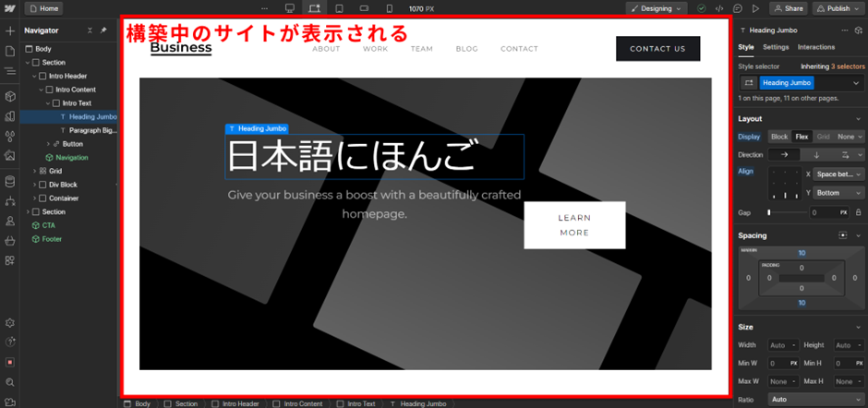Open the Apps icon in sidebar
Viewport: 868px width, 408px height.
pyautogui.click(x=9, y=260)
